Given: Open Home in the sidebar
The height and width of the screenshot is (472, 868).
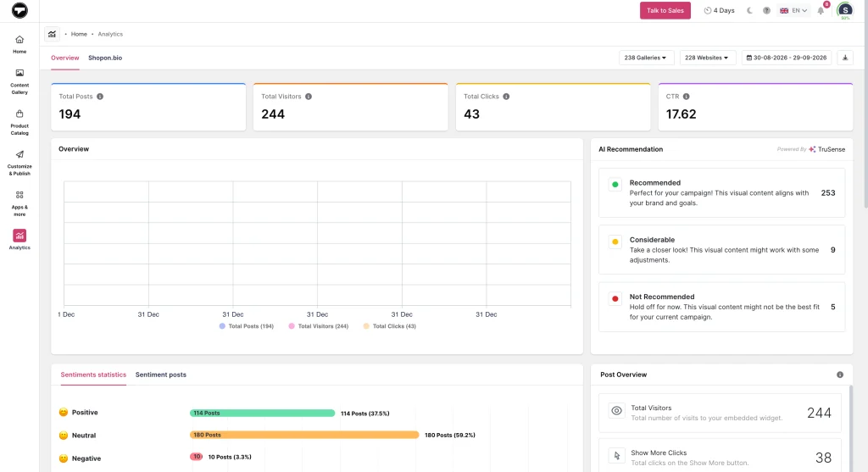Looking at the screenshot, I should 19,44.
